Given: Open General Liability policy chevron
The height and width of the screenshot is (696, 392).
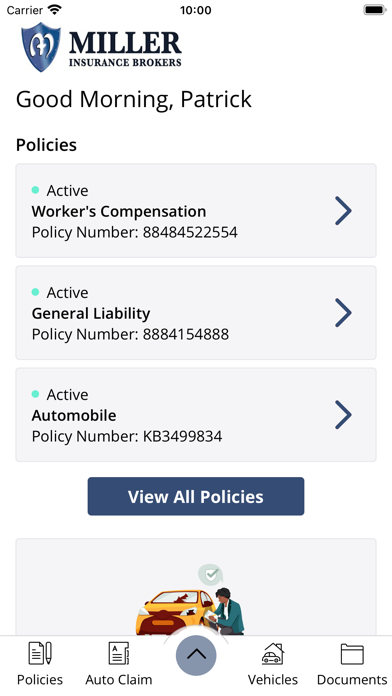Looking at the screenshot, I should [x=343, y=313].
